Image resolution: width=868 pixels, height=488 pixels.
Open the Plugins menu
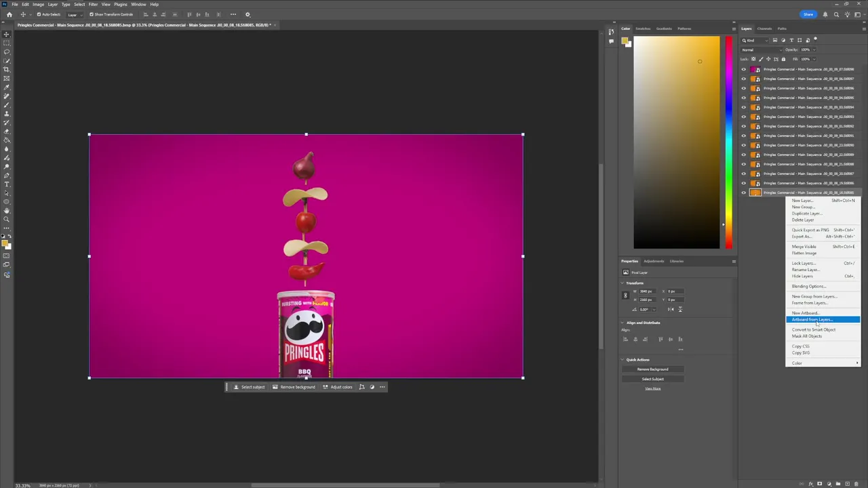tap(121, 4)
